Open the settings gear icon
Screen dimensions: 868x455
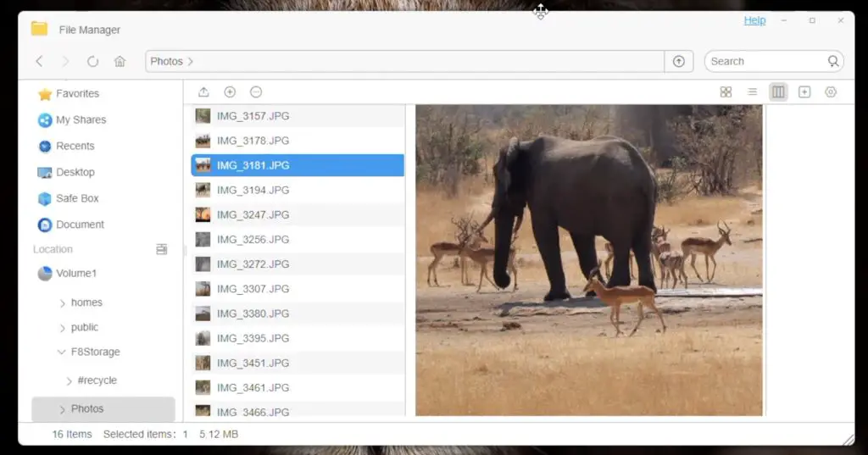[831, 92]
